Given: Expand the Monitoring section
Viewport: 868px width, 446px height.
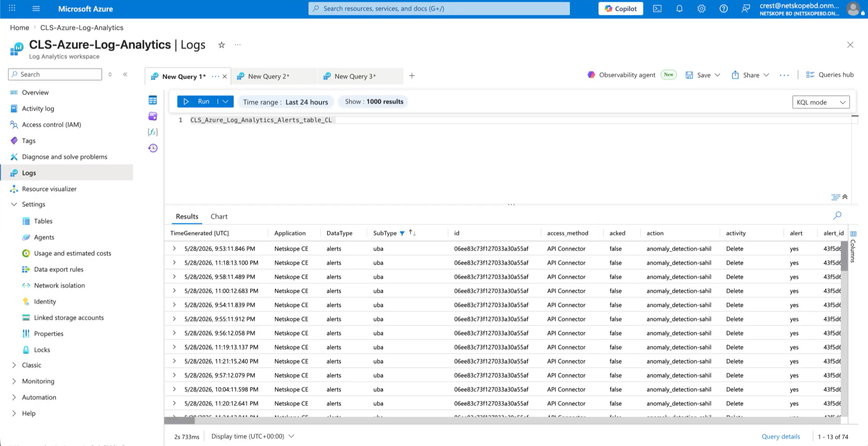Looking at the screenshot, I should pos(14,381).
